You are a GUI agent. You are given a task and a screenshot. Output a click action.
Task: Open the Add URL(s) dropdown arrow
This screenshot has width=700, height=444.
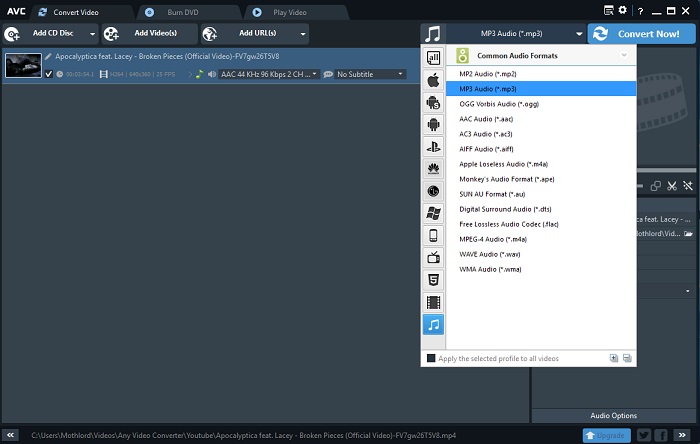(x=303, y=34)
